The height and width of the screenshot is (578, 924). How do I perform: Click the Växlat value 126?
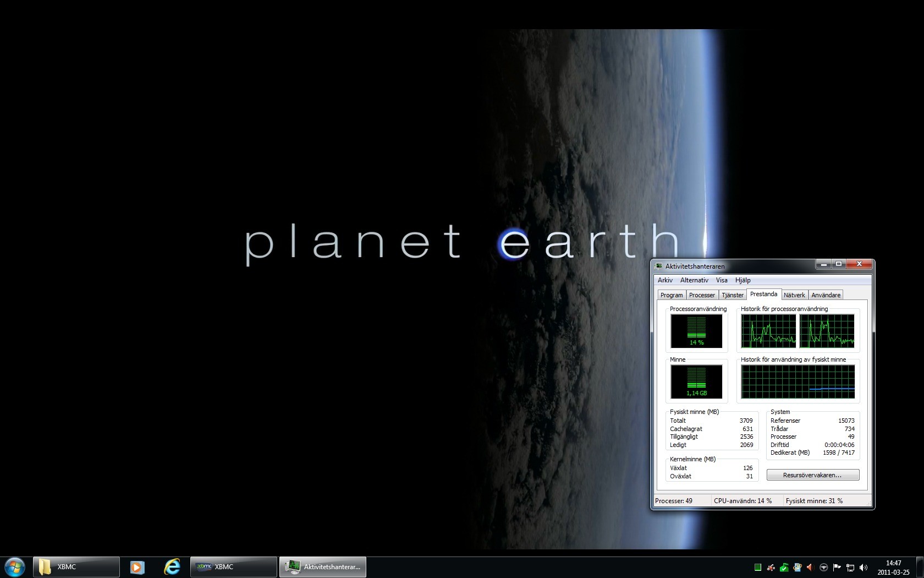point(747,468)
